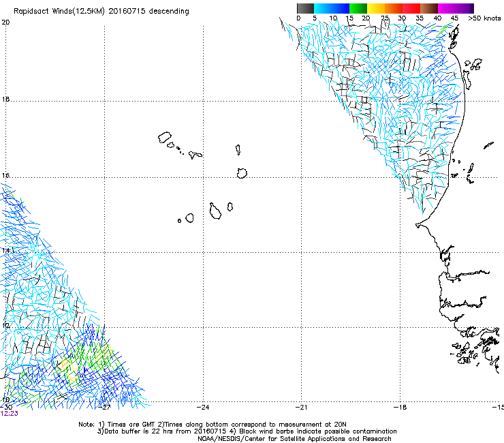The height and width of the screenshot is (443, 504).
Task: Click the yellow 20–25 knots color bar segment
Action: coord(376,8)
